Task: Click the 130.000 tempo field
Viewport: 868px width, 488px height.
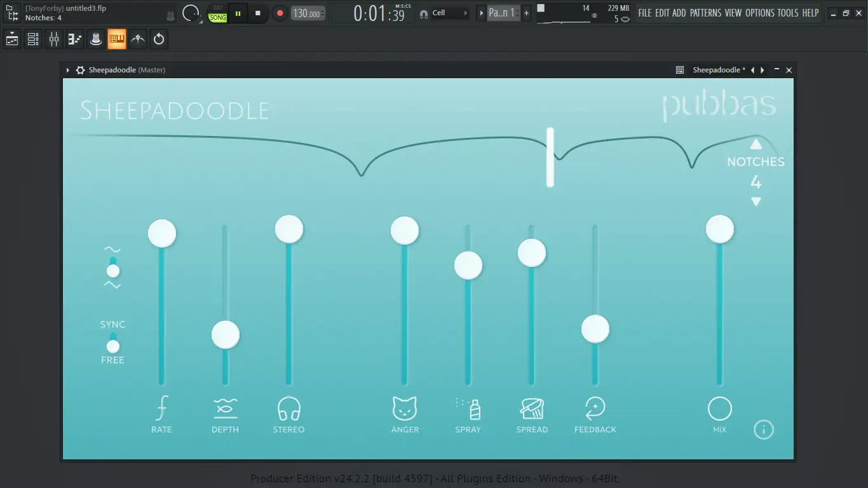Action: [308, 13]
